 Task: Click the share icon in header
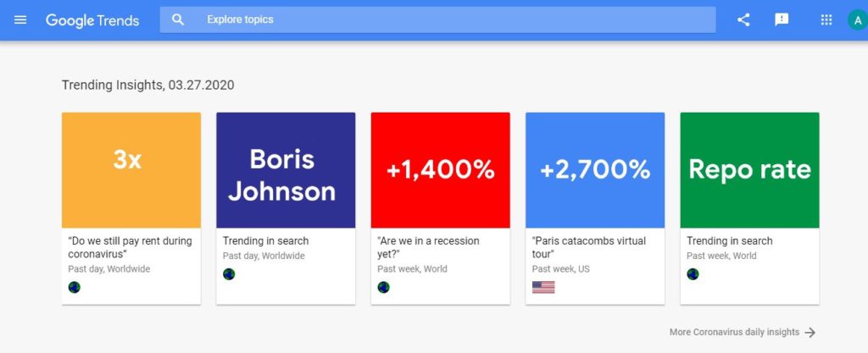coord(743,19)
